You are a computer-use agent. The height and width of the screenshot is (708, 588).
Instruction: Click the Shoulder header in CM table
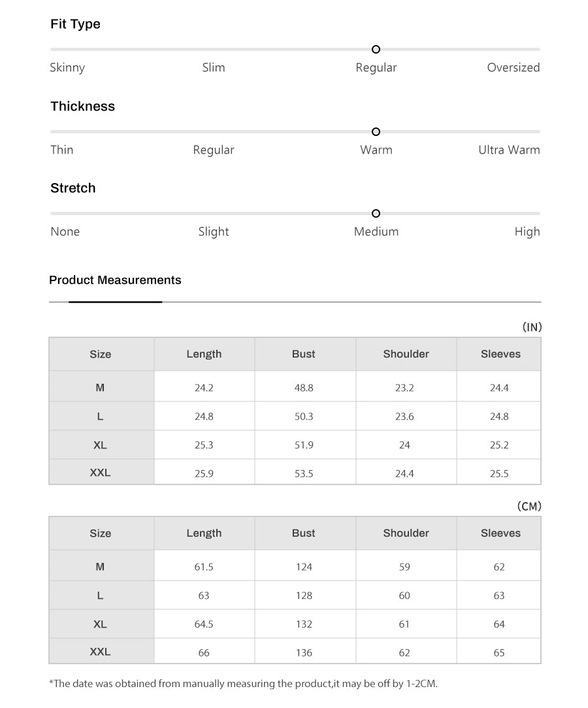pyautogui.click(x=406, y=533)
